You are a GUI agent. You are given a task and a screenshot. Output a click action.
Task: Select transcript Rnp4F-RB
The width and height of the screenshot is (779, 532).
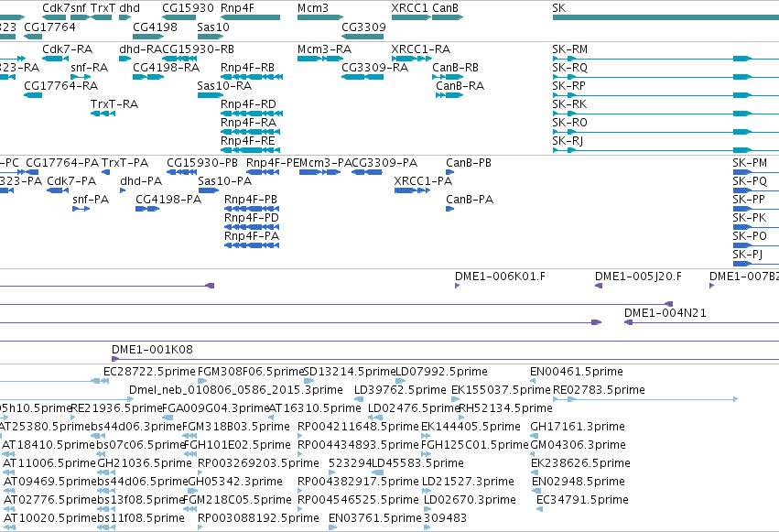(247, 68)
